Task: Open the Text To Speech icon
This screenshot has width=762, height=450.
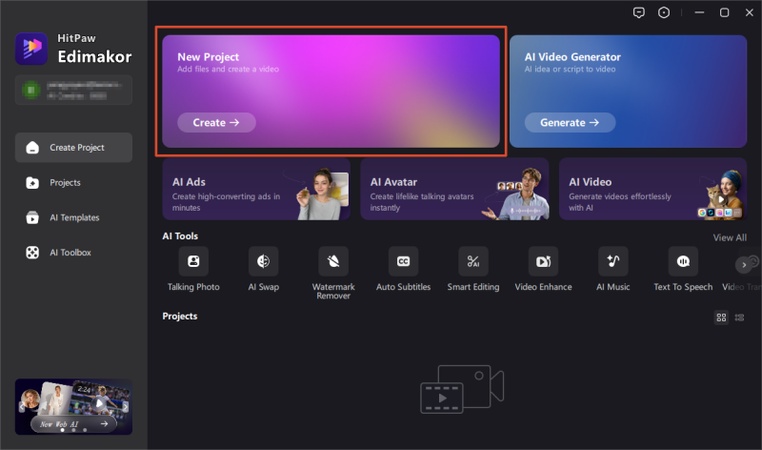Action: pyautogui.click(x=683, y=261)
